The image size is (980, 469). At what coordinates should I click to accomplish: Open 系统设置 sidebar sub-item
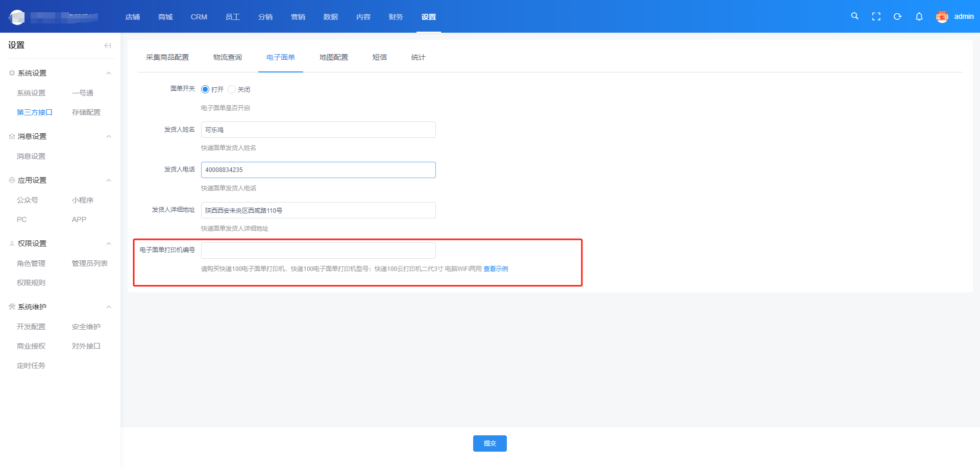31,93
